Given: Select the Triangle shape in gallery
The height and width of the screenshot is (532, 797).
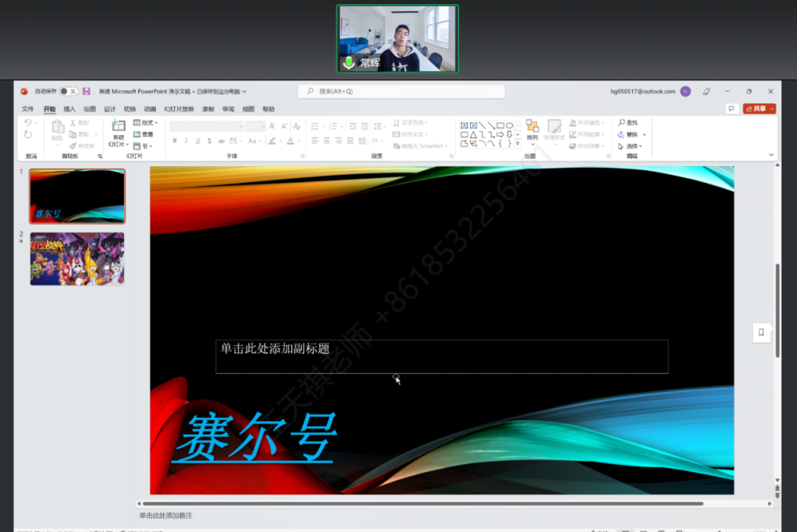Looking at the screenshot, I should coord(473,134).
